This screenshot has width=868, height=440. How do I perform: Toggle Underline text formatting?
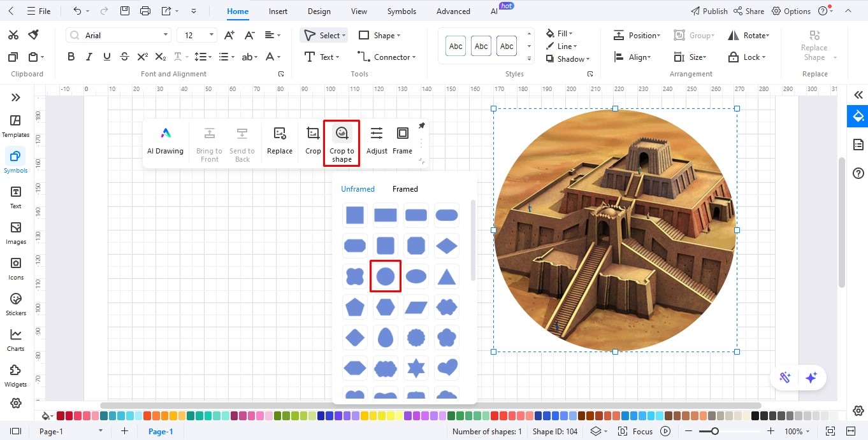click(106, 57)
